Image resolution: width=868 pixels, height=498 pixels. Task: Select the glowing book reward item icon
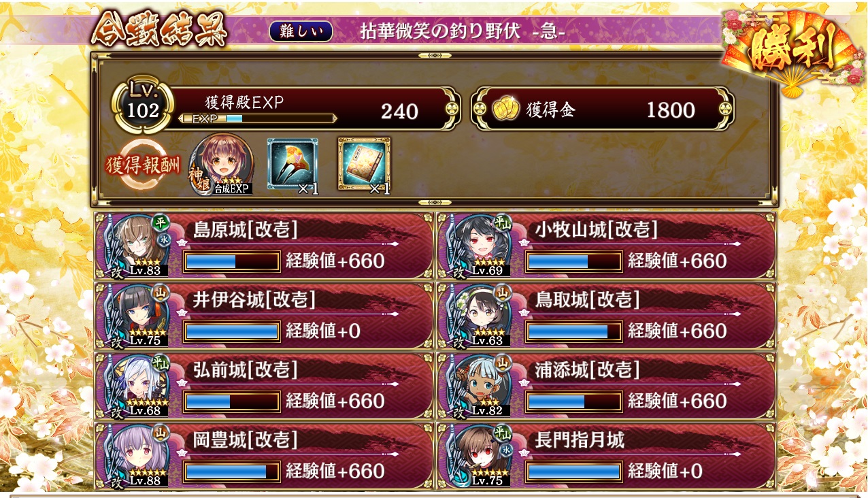364,163
